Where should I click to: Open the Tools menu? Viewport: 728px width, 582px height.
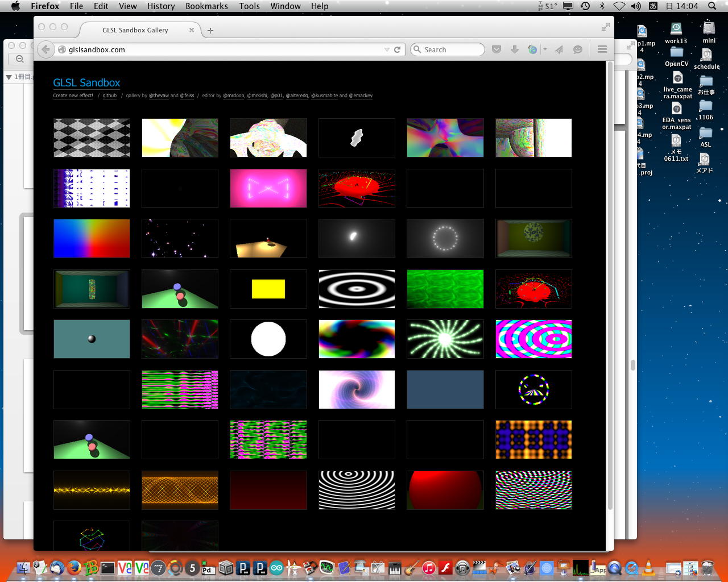pyautogui.click(x=249, y=6)
